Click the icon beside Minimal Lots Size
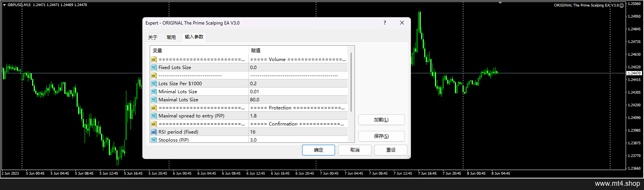 coord(154,92)
